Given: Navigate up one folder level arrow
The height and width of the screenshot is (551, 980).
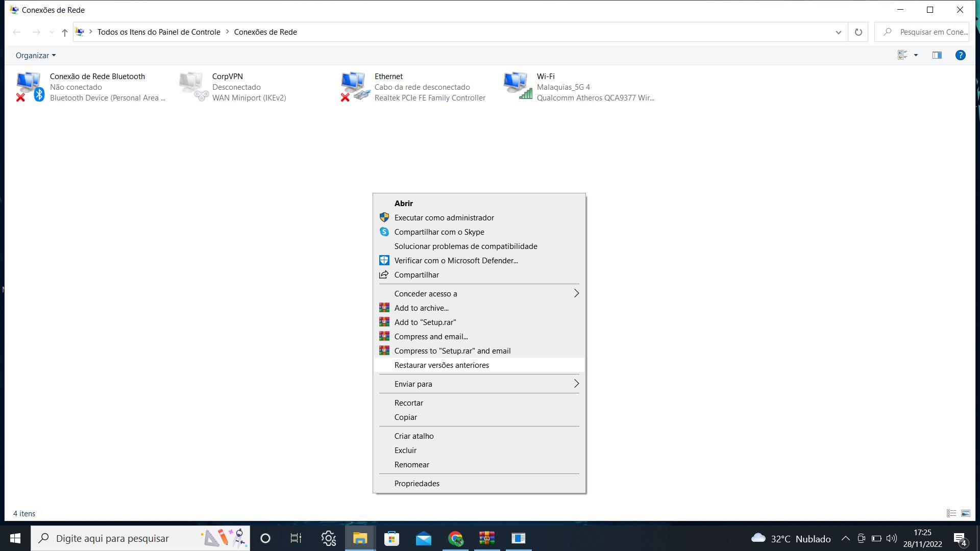Looking at the screenshot, I should coord(64,32).
